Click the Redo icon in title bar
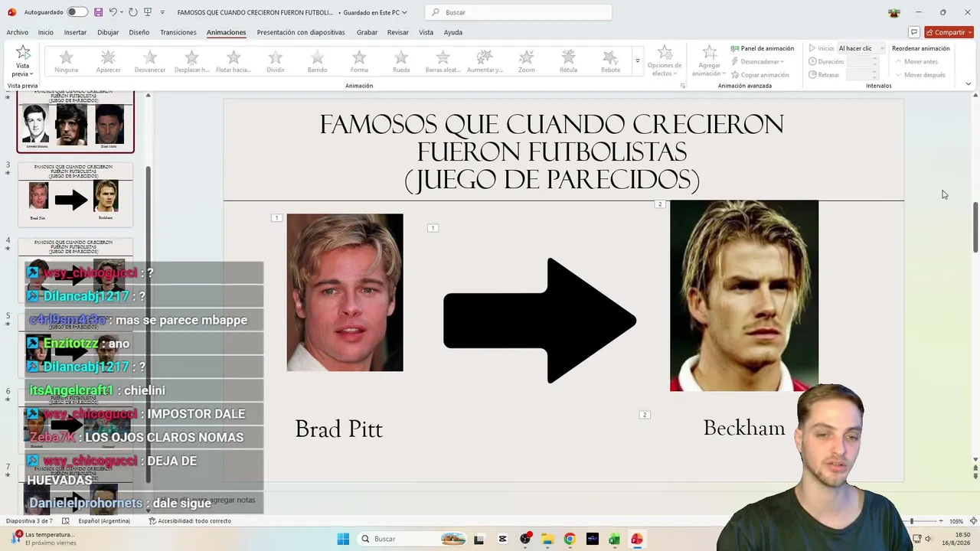This screenshot has height=551, width=980. pyautogui.click(x=132, y=12)
